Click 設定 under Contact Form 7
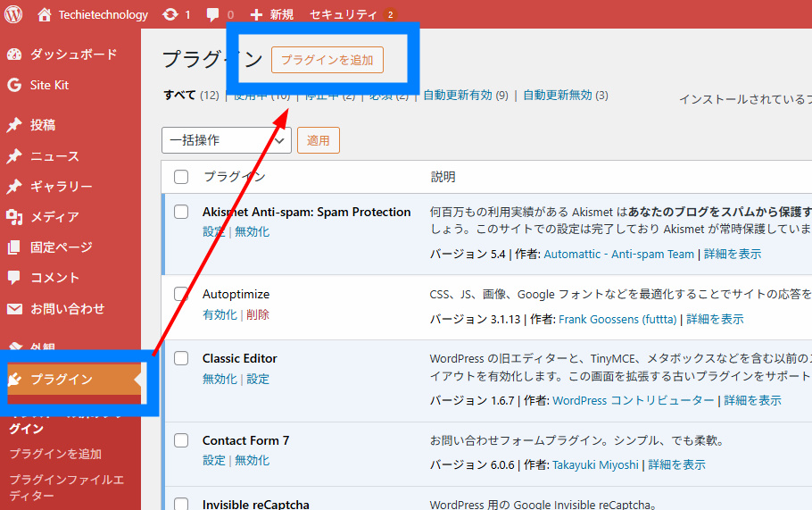The image size is (812, 510). 214,460
